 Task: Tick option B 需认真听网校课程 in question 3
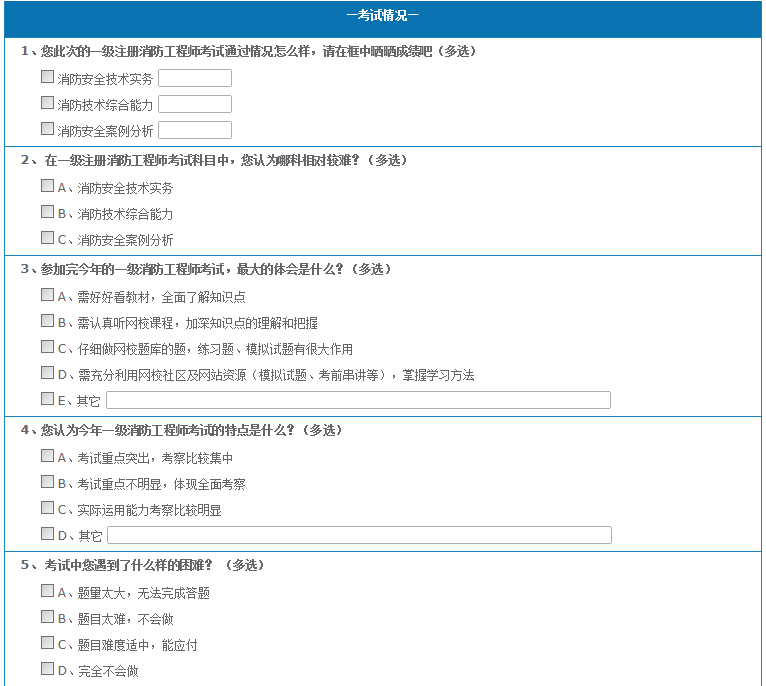coord(47,321)
